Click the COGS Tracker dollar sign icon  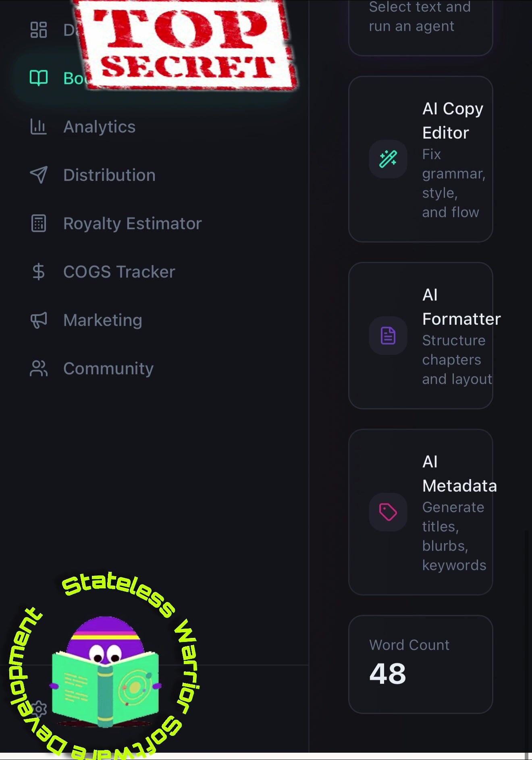[39, 272]
